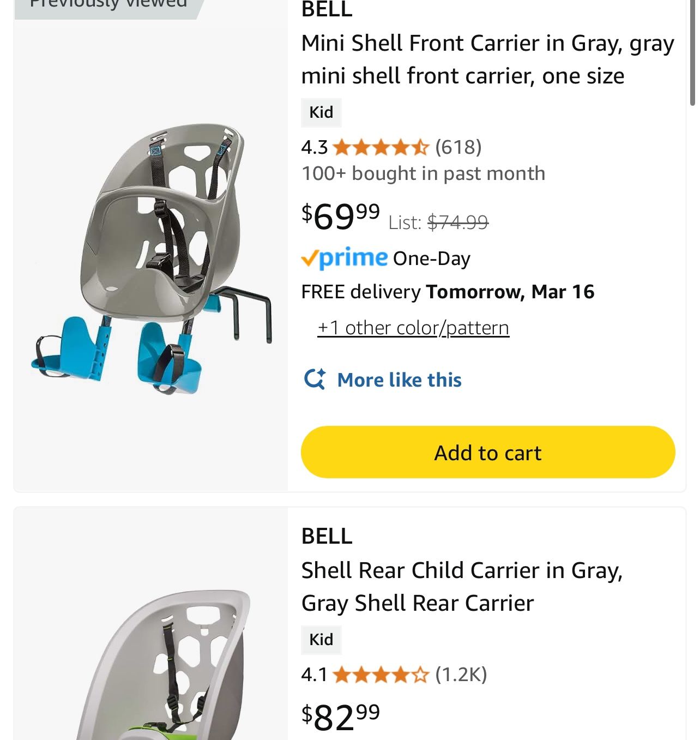Screen dimensions: 700x740
Task: Open the Shell Rear Child Carrier title
Action: click(x=462, y=587)
